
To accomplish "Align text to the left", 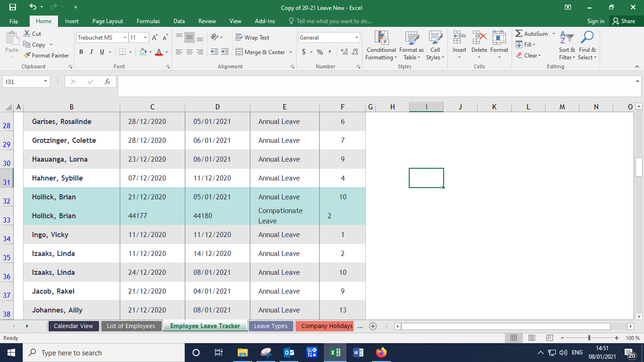I will point(179,52).
